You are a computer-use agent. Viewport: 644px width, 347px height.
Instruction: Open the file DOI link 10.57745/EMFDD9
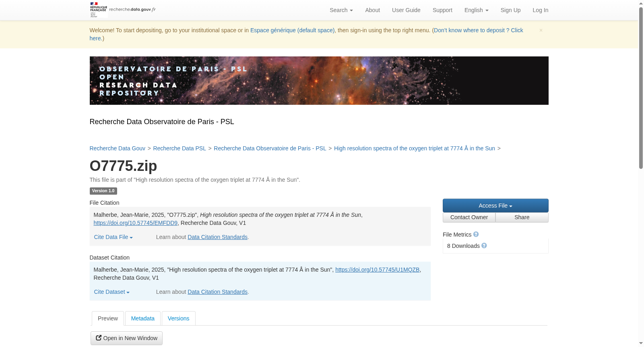(136, 223)
